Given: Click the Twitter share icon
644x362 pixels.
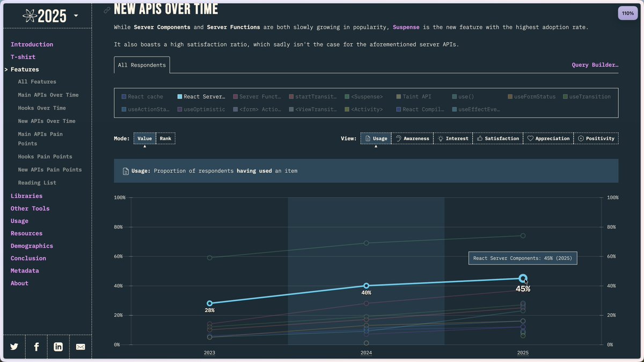Looking at the screenshot, I should point(14,347).
